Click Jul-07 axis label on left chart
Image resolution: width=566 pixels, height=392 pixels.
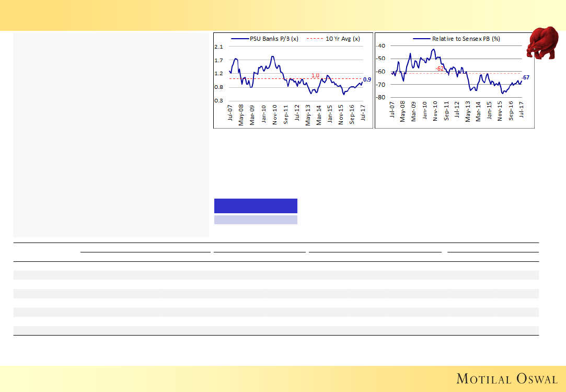[x=230, y=113]
